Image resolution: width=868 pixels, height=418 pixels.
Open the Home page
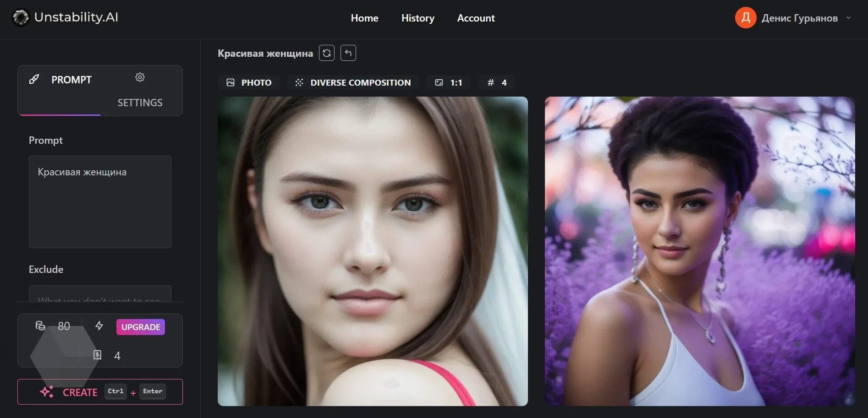point(364,18)
